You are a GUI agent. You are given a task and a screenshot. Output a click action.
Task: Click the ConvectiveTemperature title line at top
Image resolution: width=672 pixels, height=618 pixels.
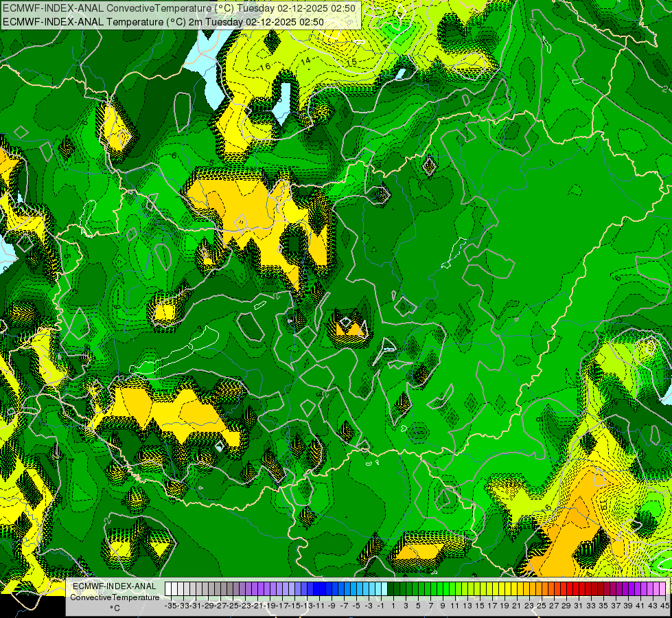click(x=179, y=8)
